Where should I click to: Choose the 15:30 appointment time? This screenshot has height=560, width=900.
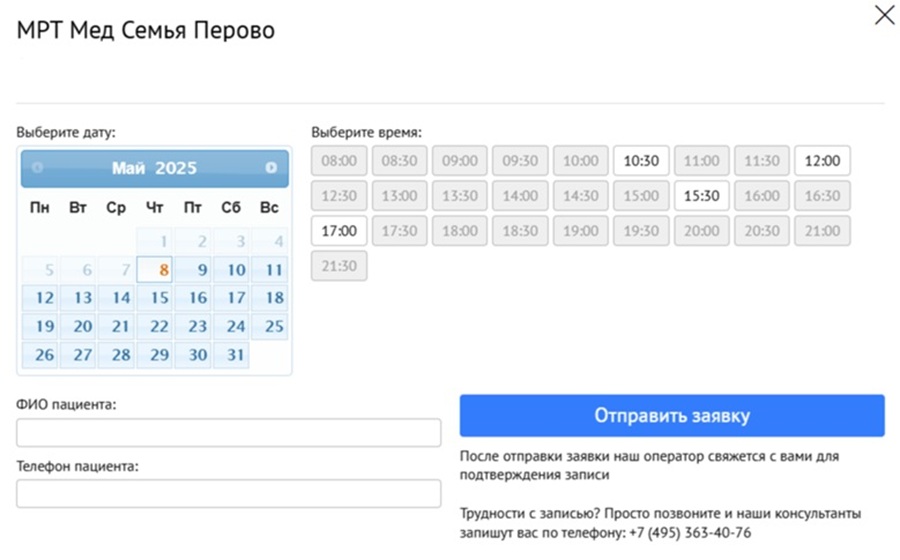[701, 196]
